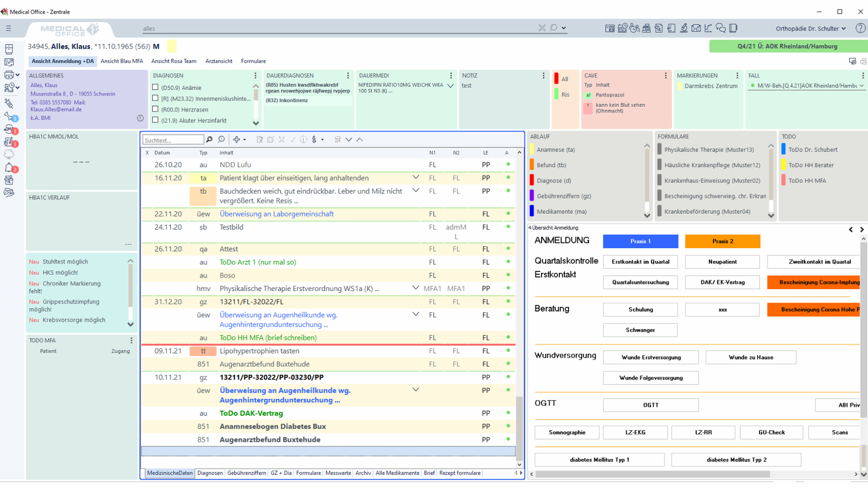Viewport: 868px width, 488px height.
Task: Click the Praxis 1 button
Action: (x=640, y=241)
